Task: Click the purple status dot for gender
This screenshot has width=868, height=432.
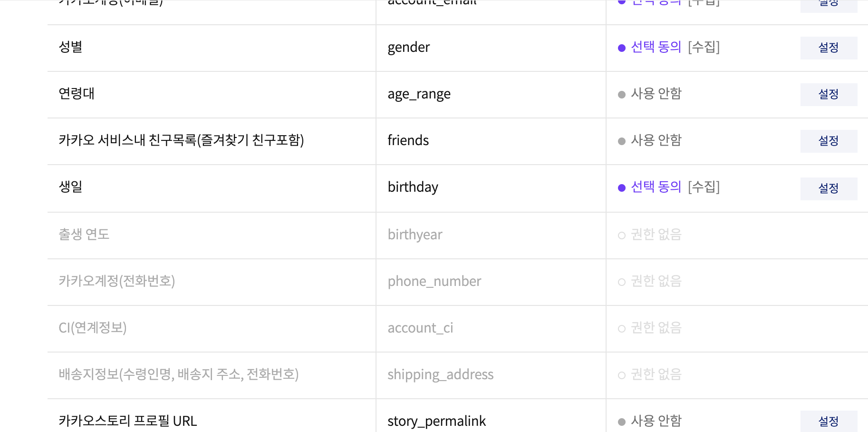Action: tap(620, 47)
